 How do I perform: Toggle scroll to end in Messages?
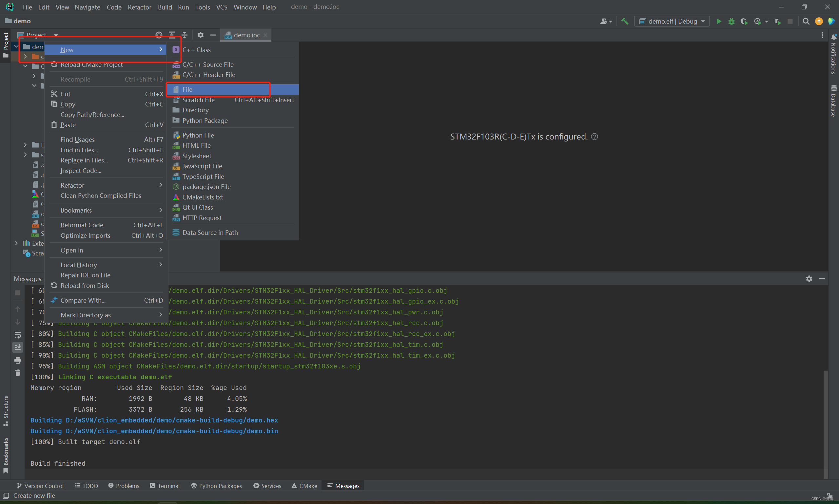(x=18, y=347)
